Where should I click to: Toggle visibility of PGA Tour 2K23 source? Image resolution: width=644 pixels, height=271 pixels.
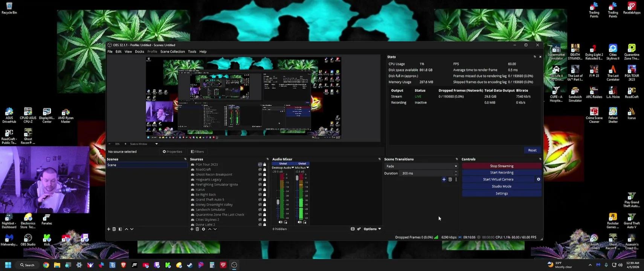260,164
